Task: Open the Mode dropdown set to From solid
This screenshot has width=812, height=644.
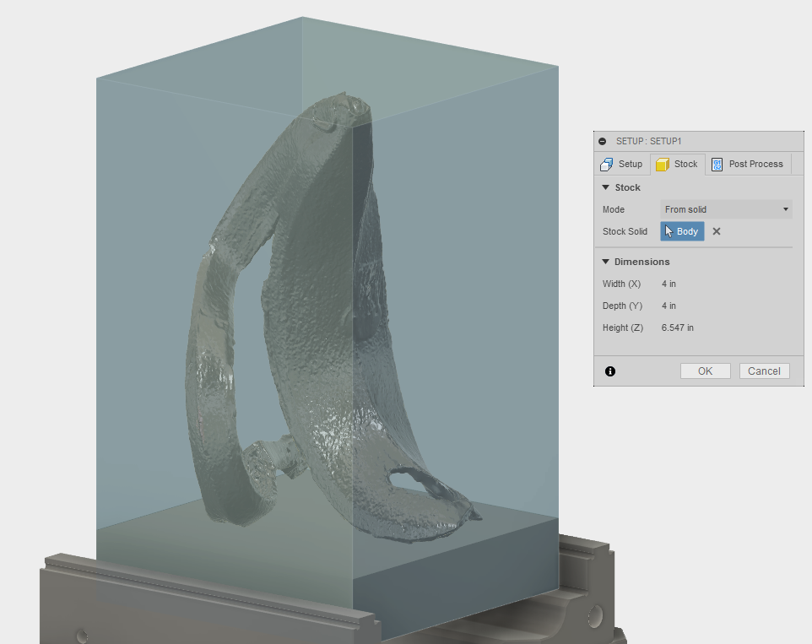Action: tap(726, 209)
